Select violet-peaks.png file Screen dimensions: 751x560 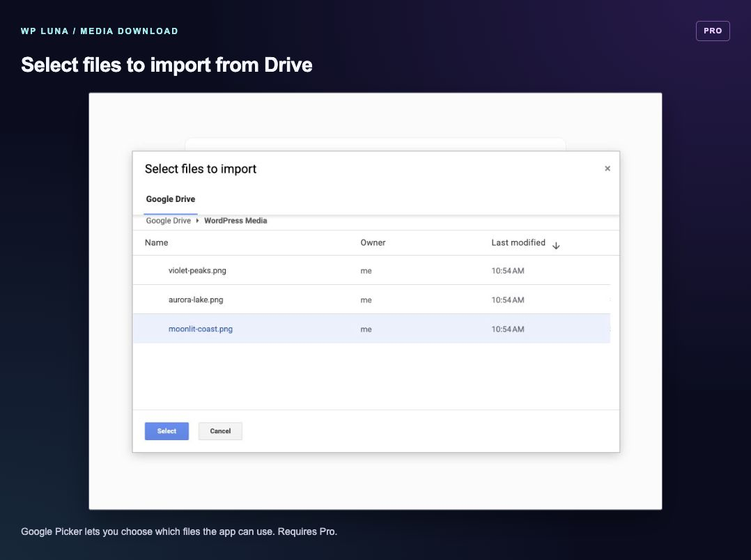(372, 270)
